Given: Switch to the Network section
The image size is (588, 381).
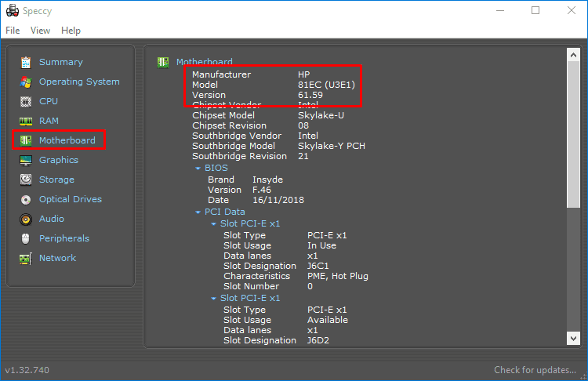Looking at the screenshot, I should (57, 258).
